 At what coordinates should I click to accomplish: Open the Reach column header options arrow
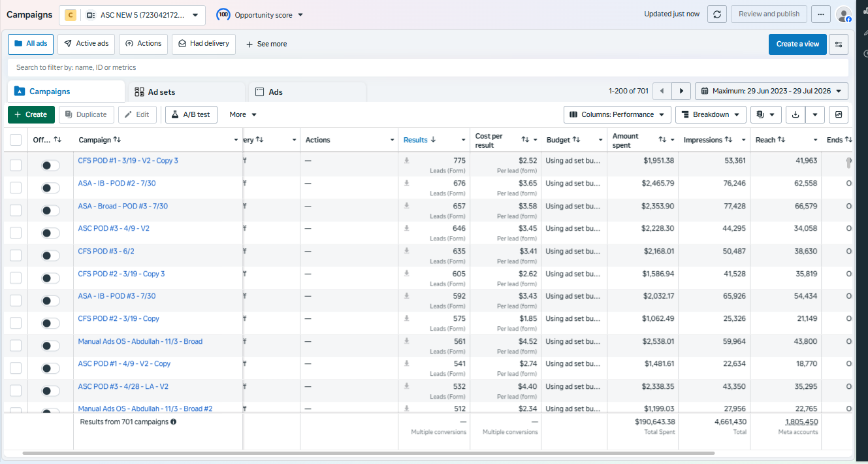815,141
